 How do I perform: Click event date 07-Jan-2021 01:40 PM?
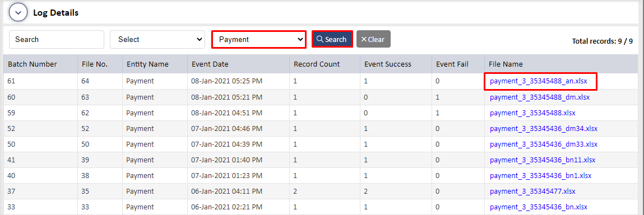(x=226, y=160)
